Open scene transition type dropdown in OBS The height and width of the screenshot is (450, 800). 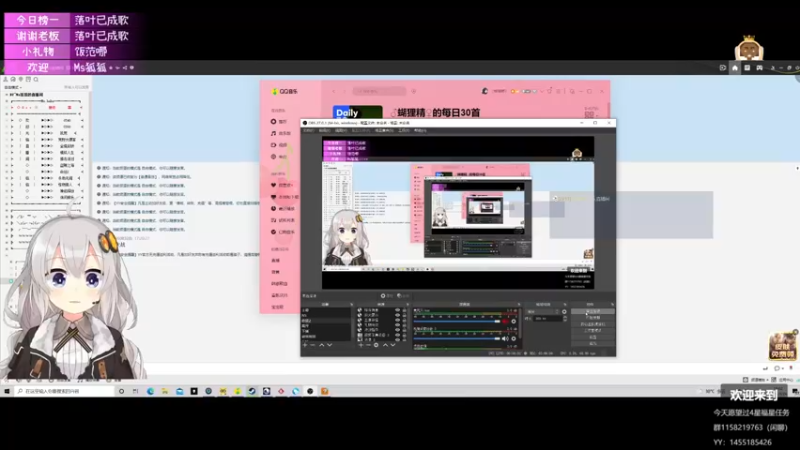click(x=542, y=312)
